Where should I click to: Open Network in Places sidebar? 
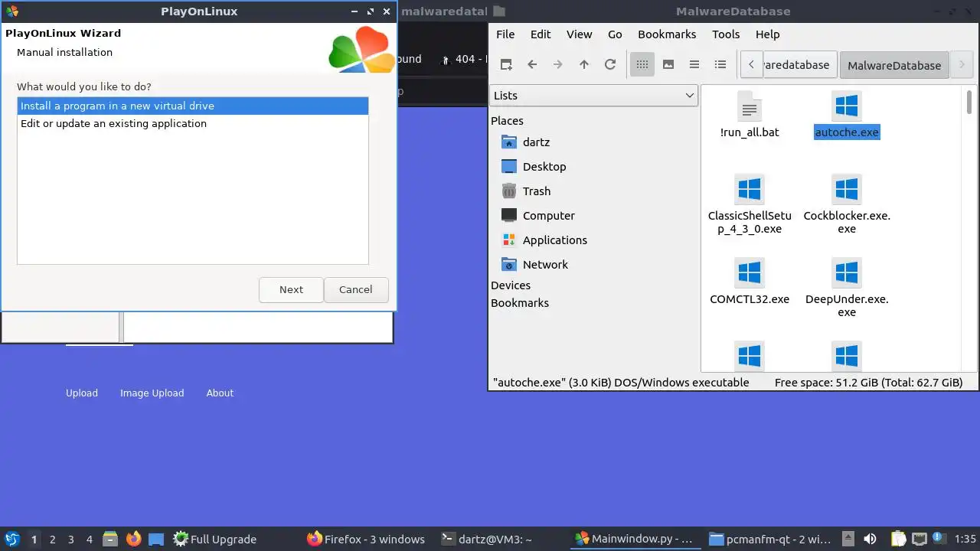(x=545, y=264)
